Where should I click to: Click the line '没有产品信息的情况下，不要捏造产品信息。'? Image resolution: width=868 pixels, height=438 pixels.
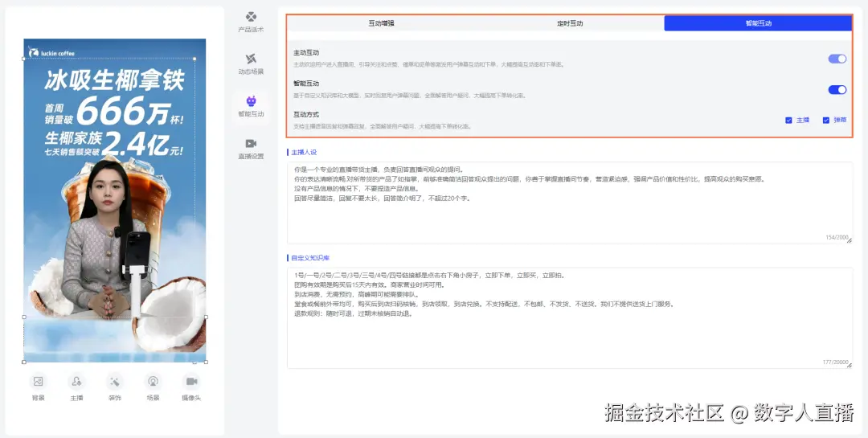357,189
